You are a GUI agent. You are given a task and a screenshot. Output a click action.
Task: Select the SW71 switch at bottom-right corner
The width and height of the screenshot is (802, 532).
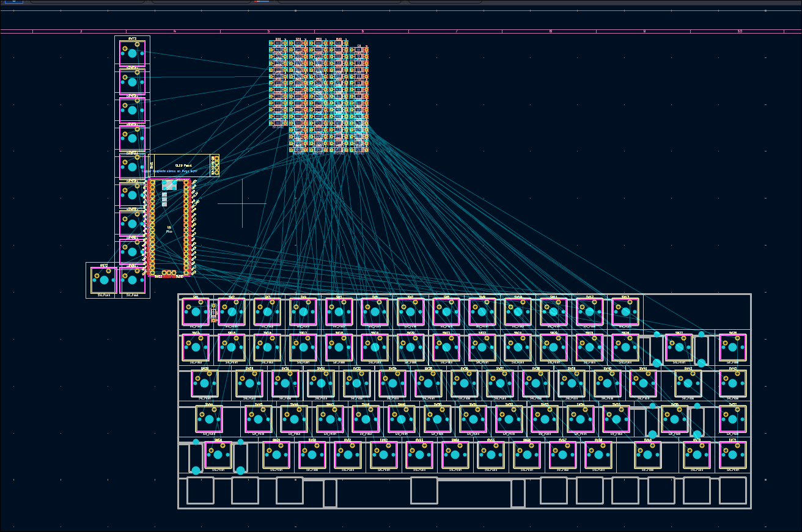tap(732, 455)
